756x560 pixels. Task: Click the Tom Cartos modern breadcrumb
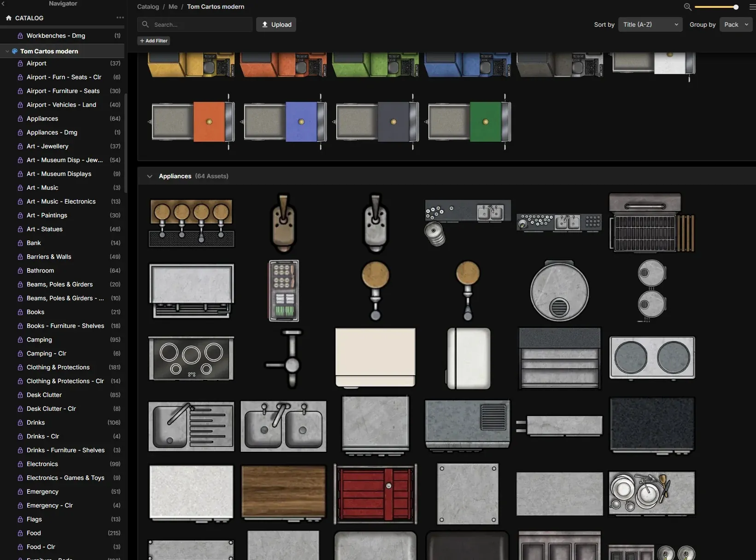216,7
